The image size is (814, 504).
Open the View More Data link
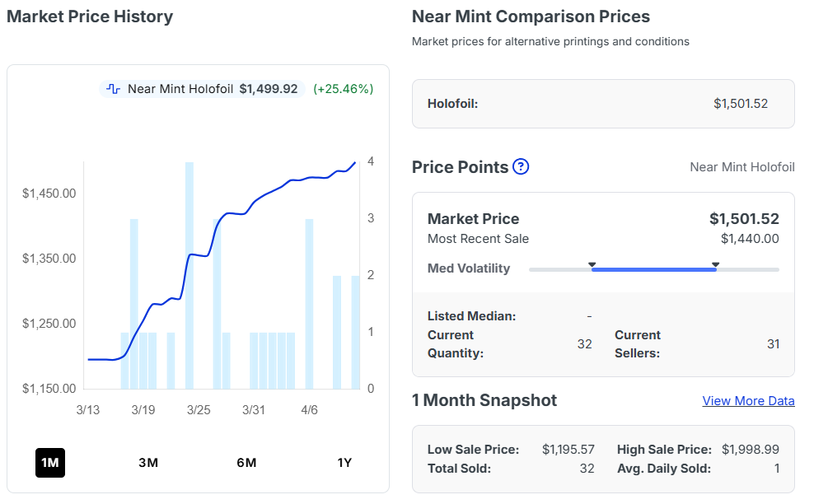click(x=748, y=401)
